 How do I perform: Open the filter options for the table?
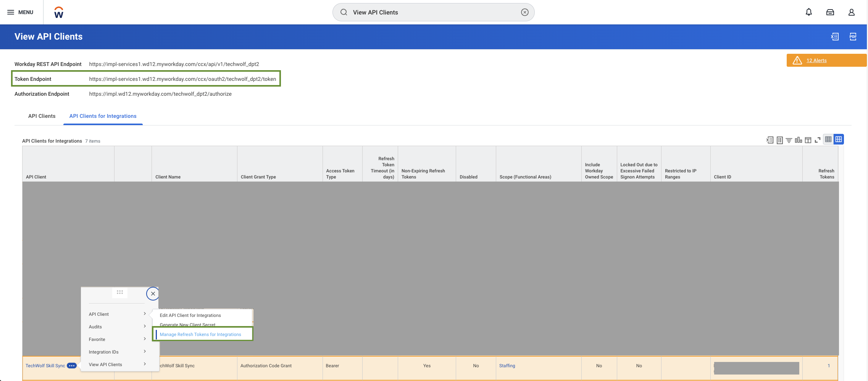[789, 140]
